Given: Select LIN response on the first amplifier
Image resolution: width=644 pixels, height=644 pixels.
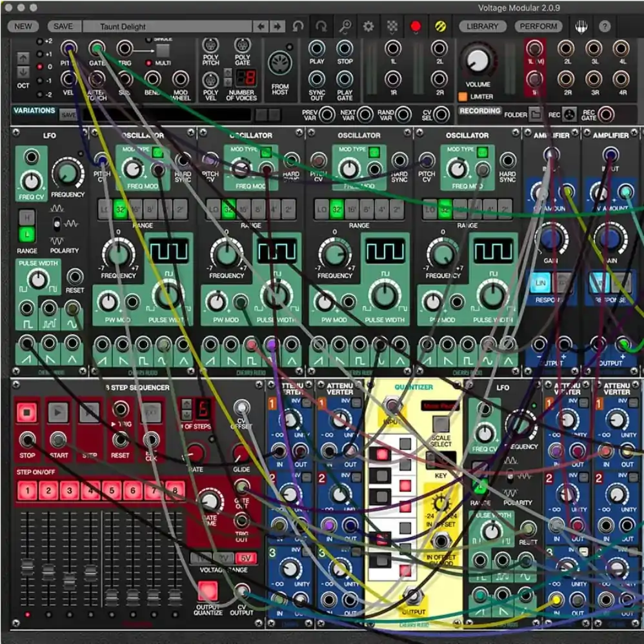Looking at the screenshot, I should [x=540, y=283].
